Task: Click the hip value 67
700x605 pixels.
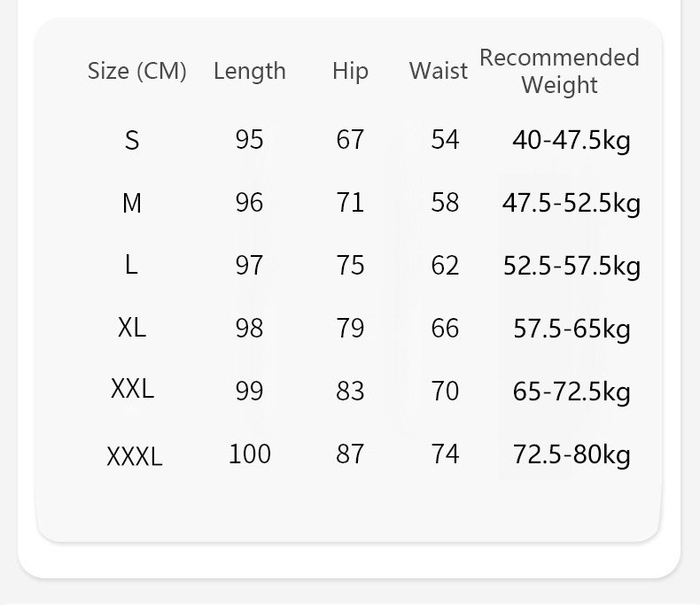Action: pos(350,140)
